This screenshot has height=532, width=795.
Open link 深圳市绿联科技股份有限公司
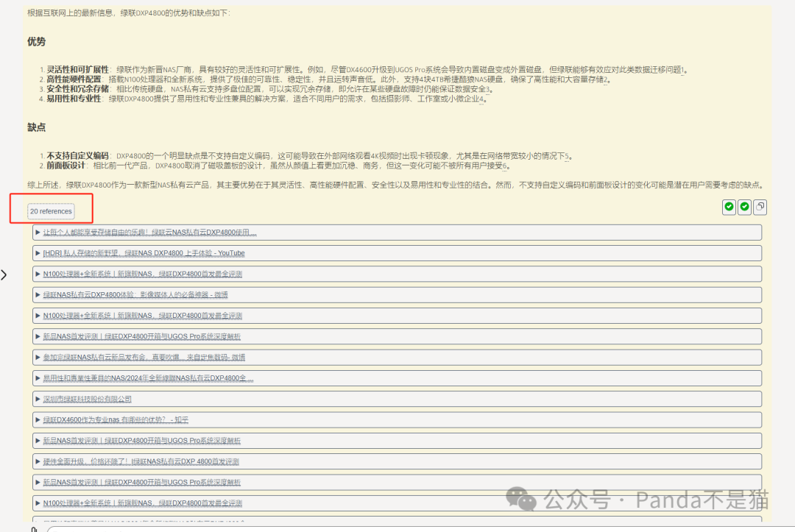[87, 400]
